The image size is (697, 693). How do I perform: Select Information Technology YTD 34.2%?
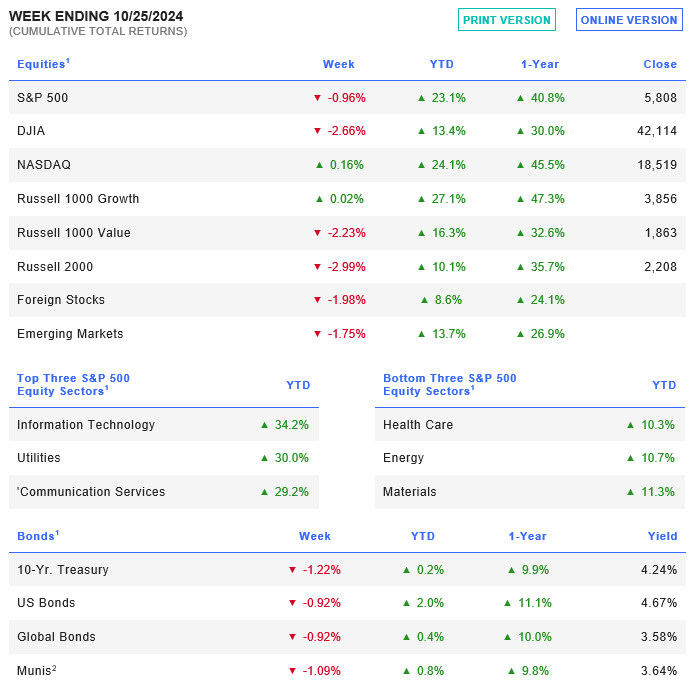[292, 425]
